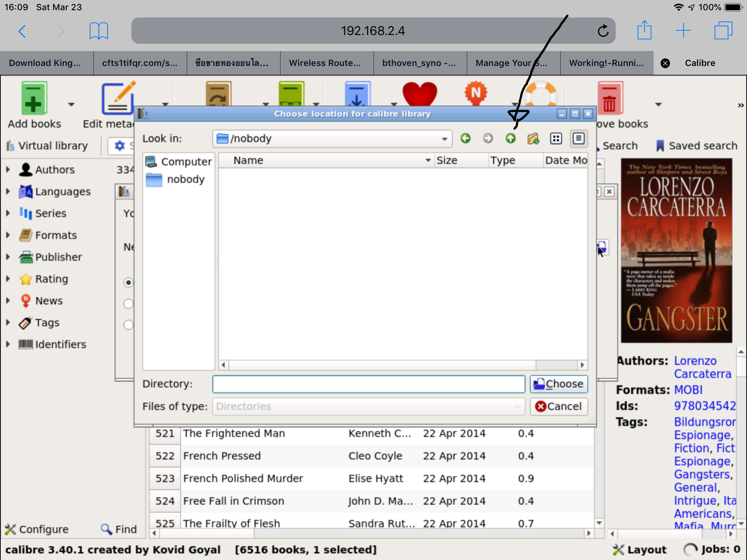Open the Look in path dropdown

444,139
